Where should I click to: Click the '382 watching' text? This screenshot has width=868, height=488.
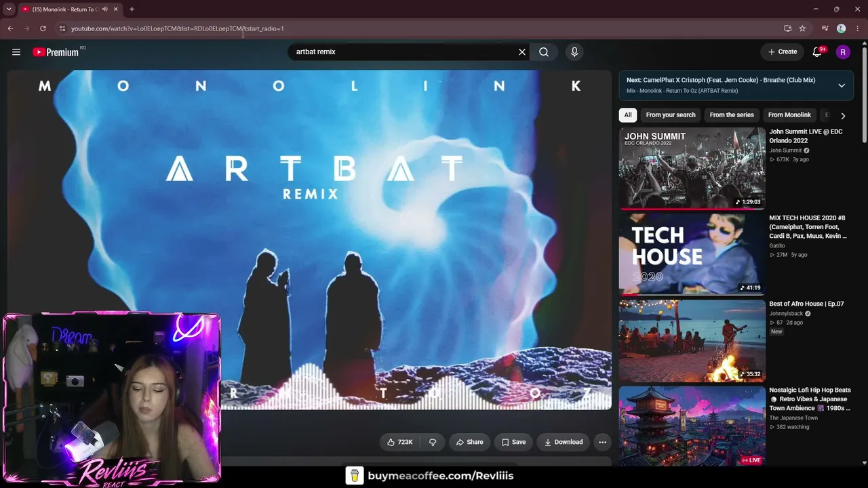793,428
